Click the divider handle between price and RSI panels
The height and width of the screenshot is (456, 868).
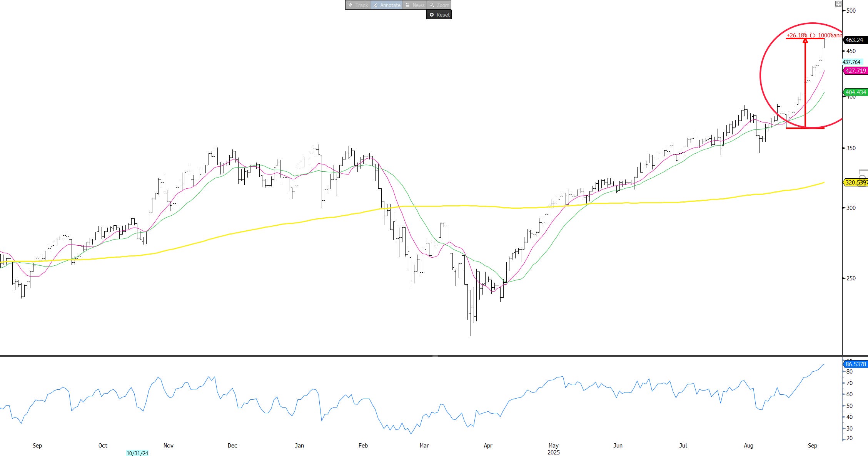(435, 356)
